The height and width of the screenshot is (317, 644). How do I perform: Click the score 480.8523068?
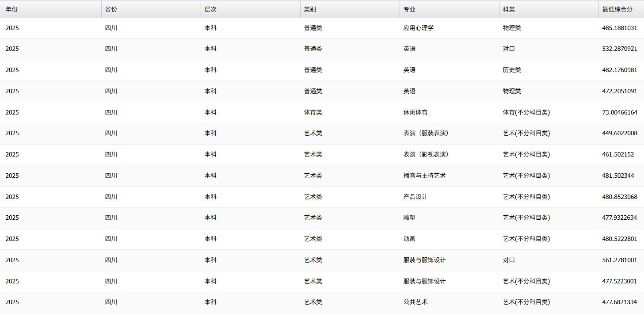(x=620, y=197)
